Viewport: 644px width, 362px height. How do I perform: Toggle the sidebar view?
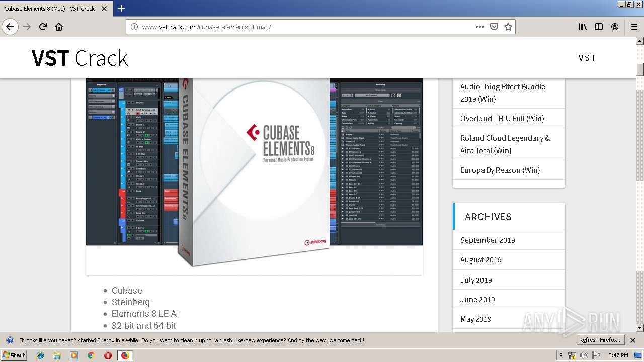(x=599, y=27)
